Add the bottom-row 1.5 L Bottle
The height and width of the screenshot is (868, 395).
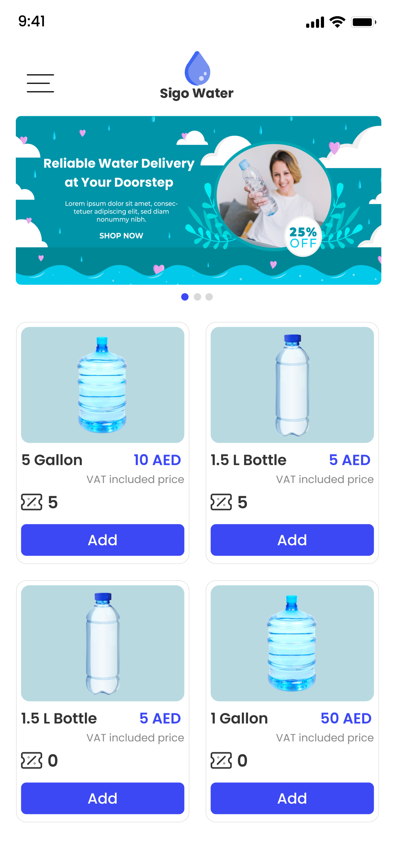click(x=103, y=798)
